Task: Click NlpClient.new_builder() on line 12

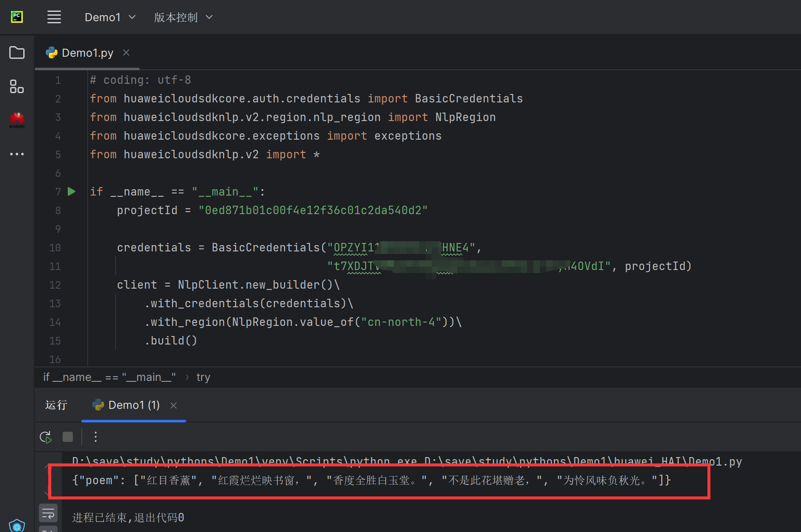Action: pyautogui.click(x=255, y=285)
